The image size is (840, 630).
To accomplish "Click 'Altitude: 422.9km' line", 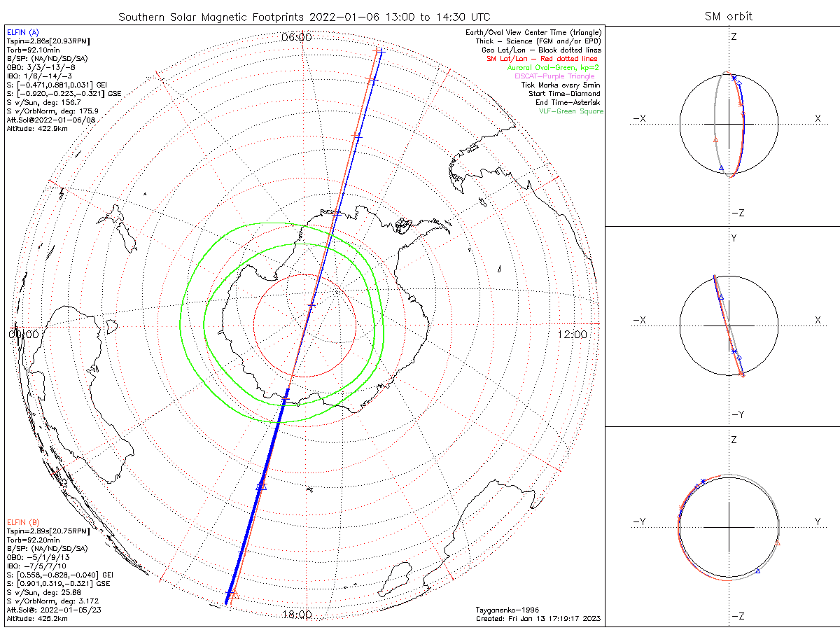I will click(37, 128).
